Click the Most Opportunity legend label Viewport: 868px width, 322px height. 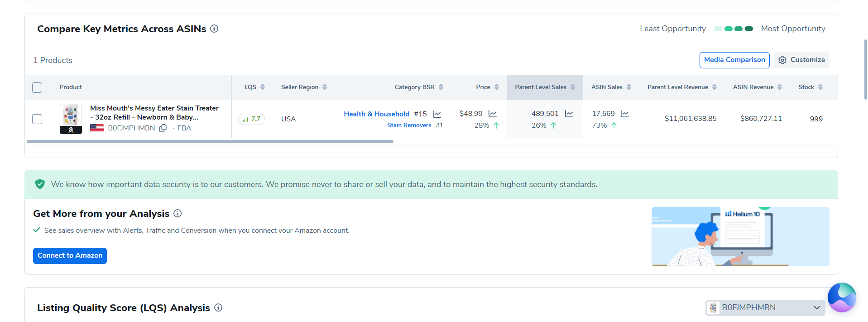click(793, 29)
